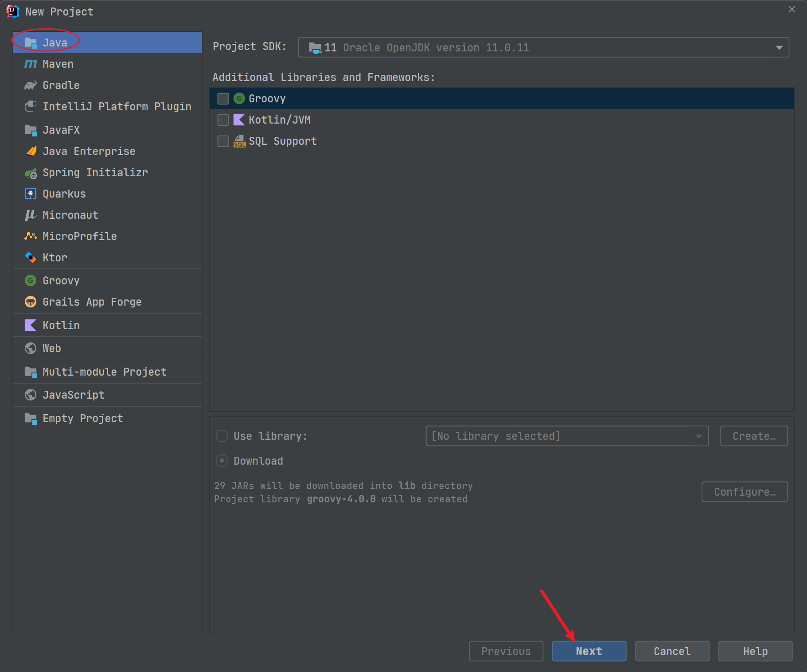Viewport: 807px width, 672px height.
Task: Click the Spring Initializr leaf icon
Action: pos(31,173)
